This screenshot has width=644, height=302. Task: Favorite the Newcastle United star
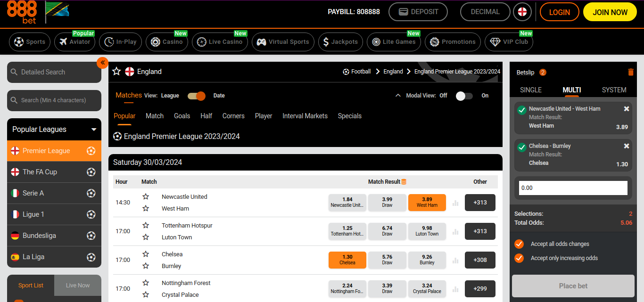[x=146, y=196]
